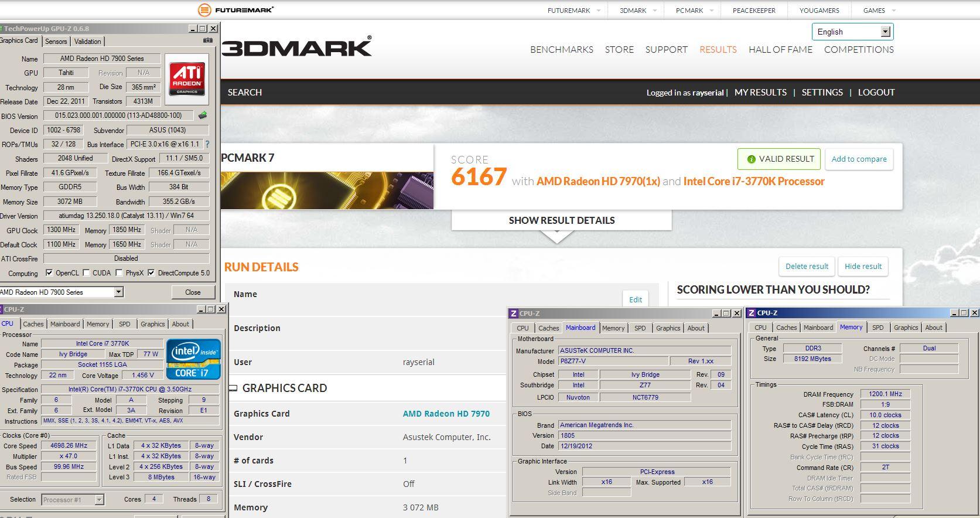Open COMPETITIONS page
The height and width of the screenshot is (518, 980).
click(859, 49)
